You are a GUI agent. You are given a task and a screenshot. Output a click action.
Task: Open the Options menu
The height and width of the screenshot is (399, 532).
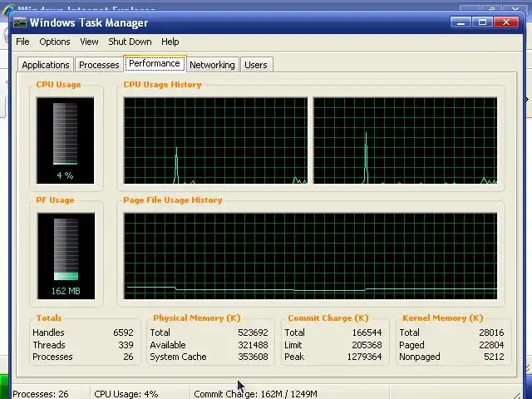[55, 42]
